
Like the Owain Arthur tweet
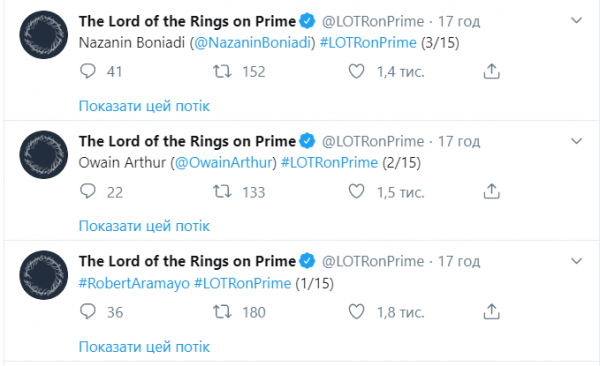point(356,192)
